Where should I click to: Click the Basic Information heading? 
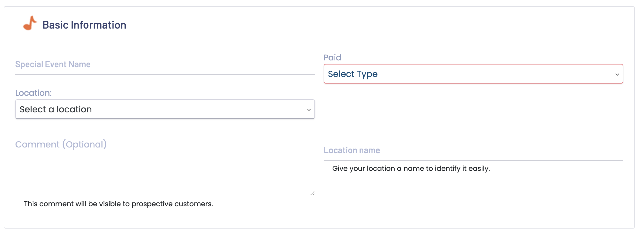point(84,25)
